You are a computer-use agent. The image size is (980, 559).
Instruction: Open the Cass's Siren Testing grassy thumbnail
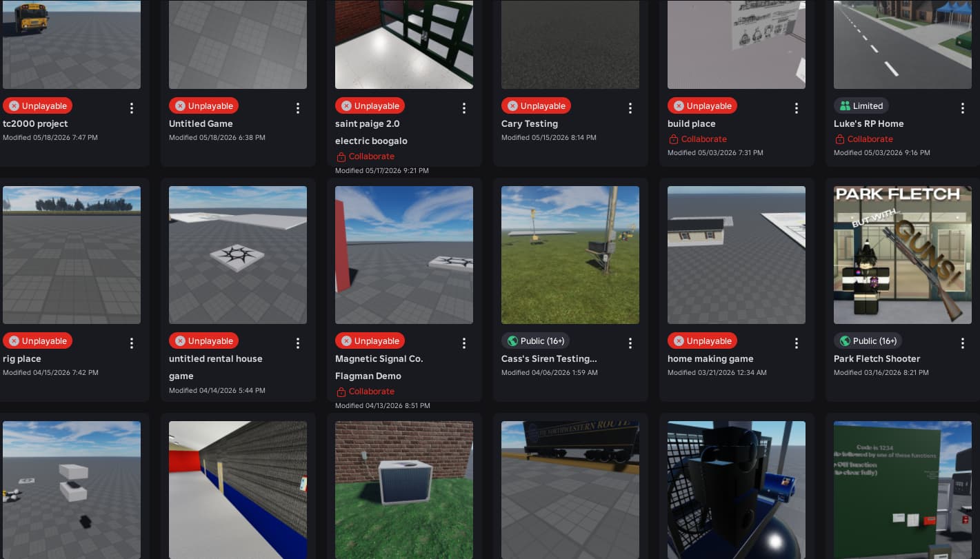point(570,255)
